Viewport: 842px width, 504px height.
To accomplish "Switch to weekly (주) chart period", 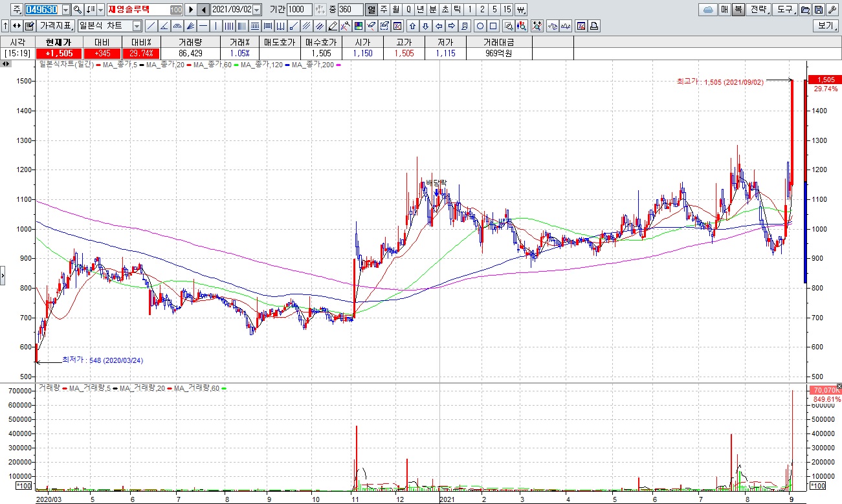I will [384, 10].
